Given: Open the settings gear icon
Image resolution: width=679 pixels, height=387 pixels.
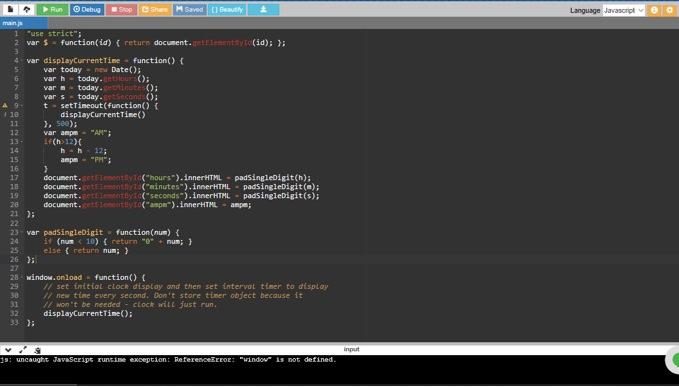Looking at the screenshot, I should [x=669, y=10].
